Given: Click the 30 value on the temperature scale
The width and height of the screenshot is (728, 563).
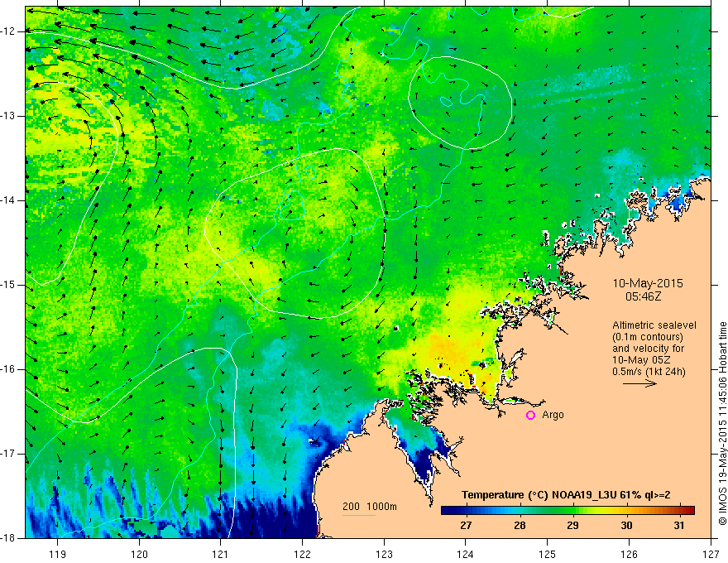Looking at the screenshot, I should (626, 526).
